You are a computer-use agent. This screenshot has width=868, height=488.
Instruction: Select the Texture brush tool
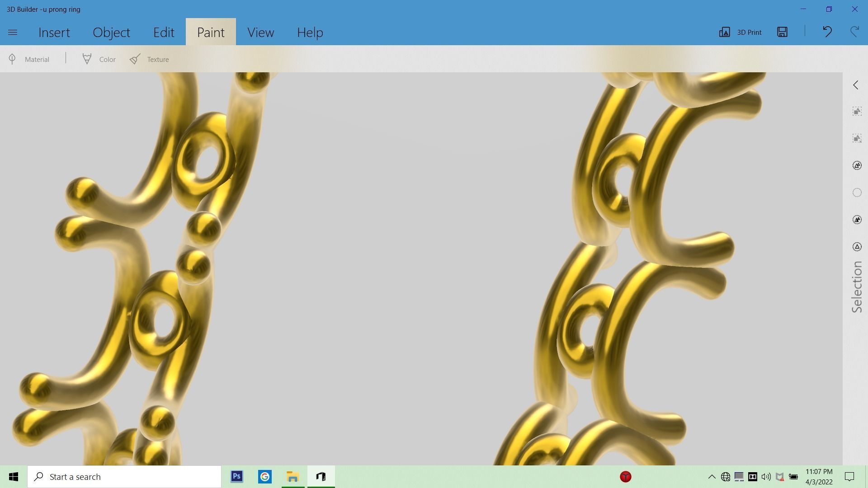coord(149,59)
